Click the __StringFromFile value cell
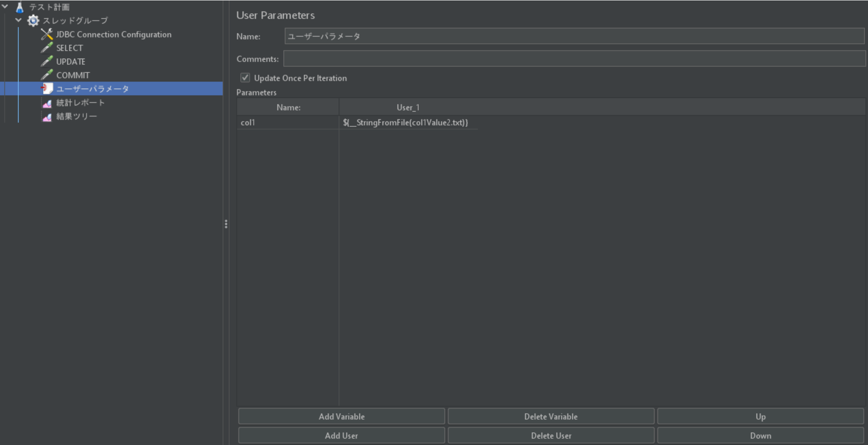This screenshot has height=445, width=868. coord(409,122)
